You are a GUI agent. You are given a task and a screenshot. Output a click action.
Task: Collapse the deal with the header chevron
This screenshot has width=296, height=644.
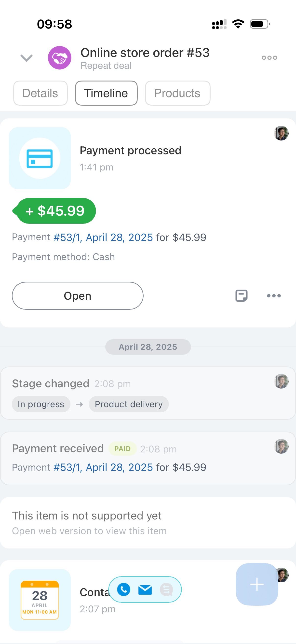(26, 58)
